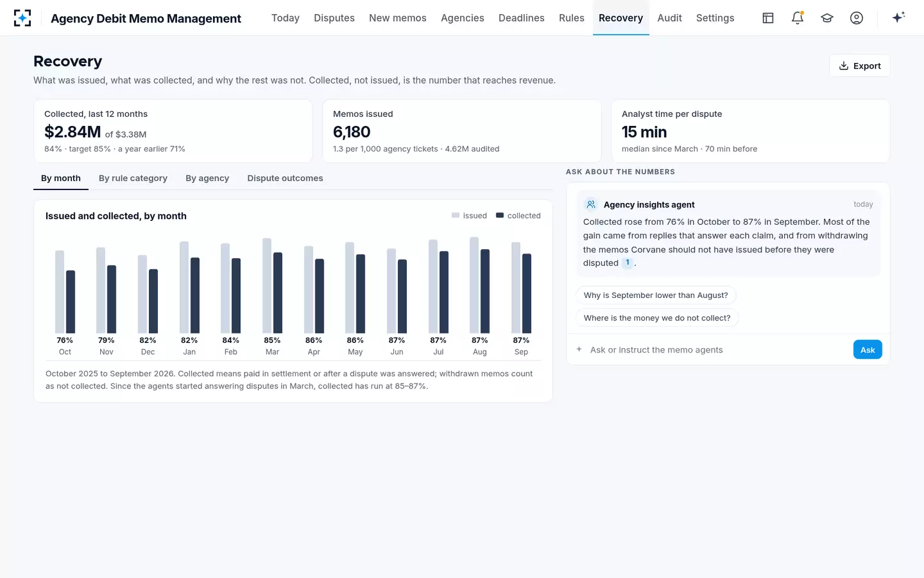This screenshot has height=578, width=924.
Task: Click the Collected last 12 months card
Action: [x=173, y=131]
